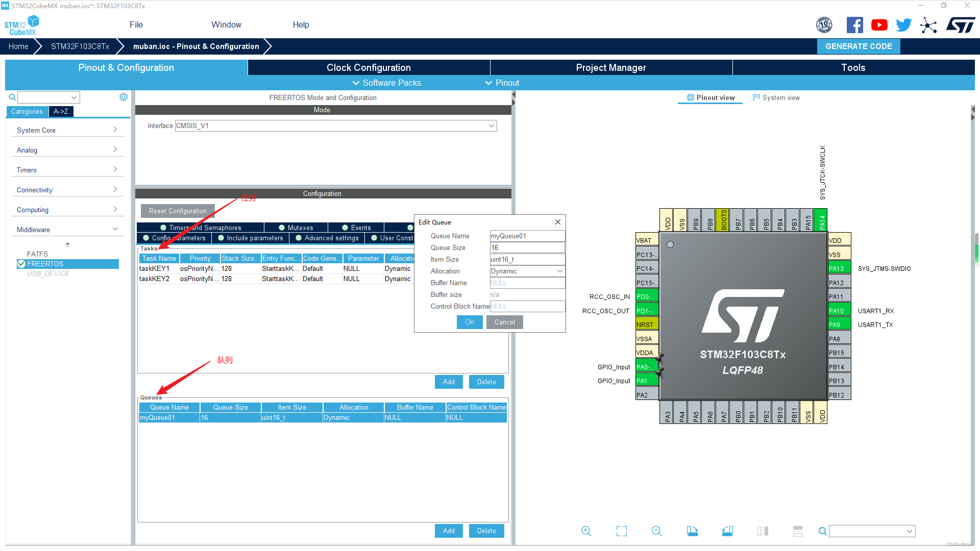Click the zoom out magnifier below chip
980x551 pixels.
pyautogui.click(x=657, y=531)
